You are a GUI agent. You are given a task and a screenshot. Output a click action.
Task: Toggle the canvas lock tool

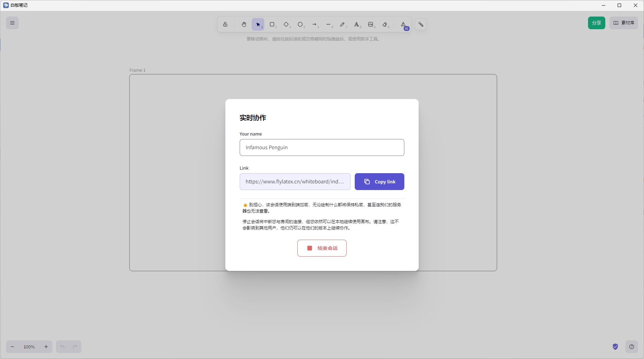tap(225, 24)
